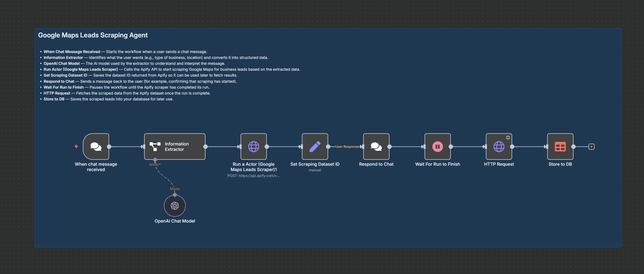Click the Store to DB table node

[560, 146]
